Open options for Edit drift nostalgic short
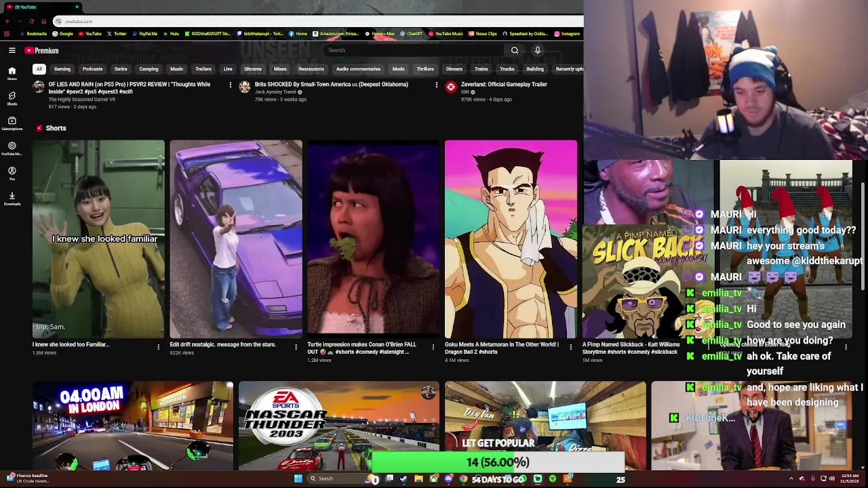868x488 pixels. point(296,347)
